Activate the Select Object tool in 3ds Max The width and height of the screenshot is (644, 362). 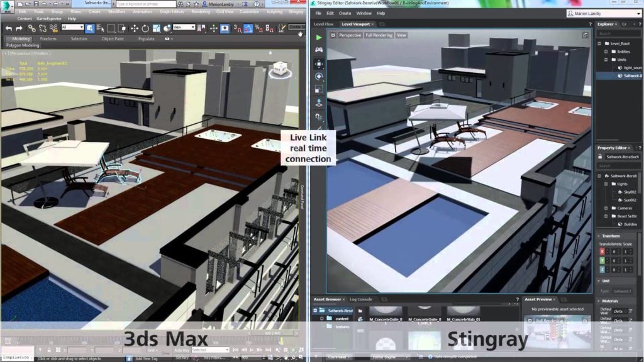(x=89, y=28)
